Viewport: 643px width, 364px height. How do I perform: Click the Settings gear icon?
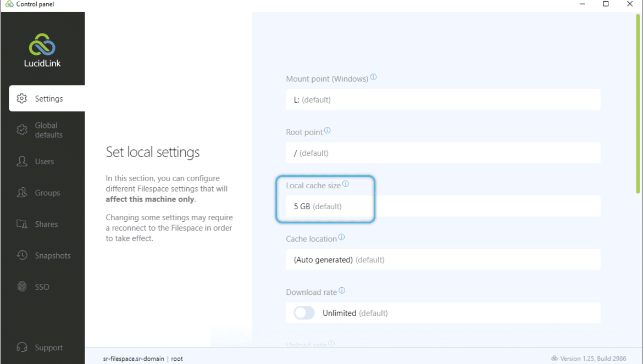tap(22, 98)
